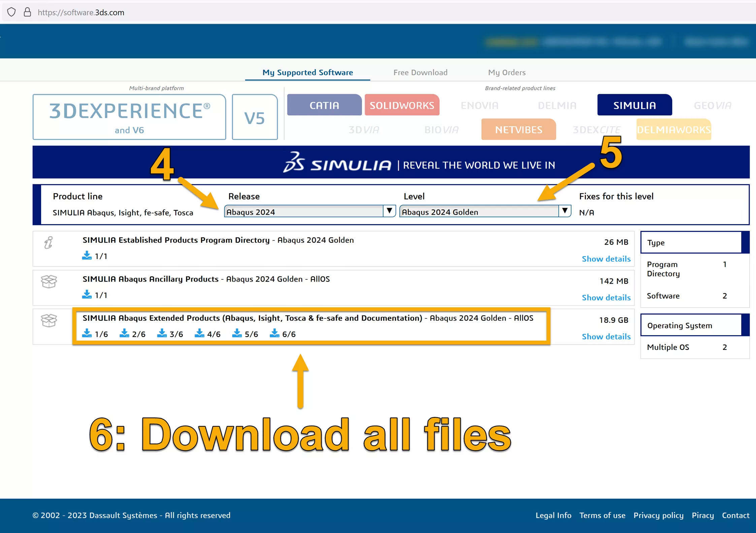
Task: Switch to the My Orders tab
Action: pos(506,72)
